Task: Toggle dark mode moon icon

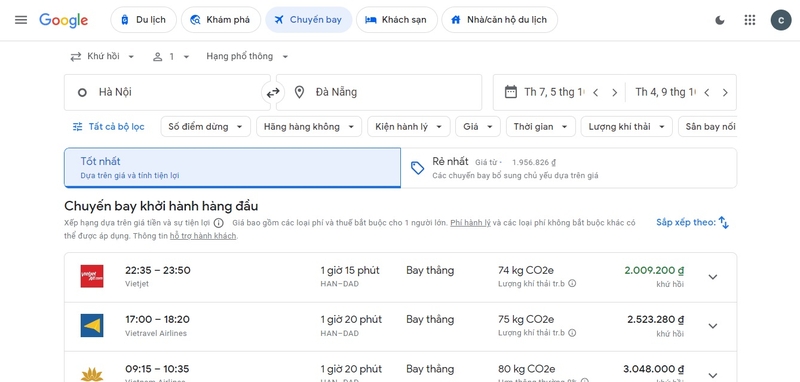Action: 720,20
